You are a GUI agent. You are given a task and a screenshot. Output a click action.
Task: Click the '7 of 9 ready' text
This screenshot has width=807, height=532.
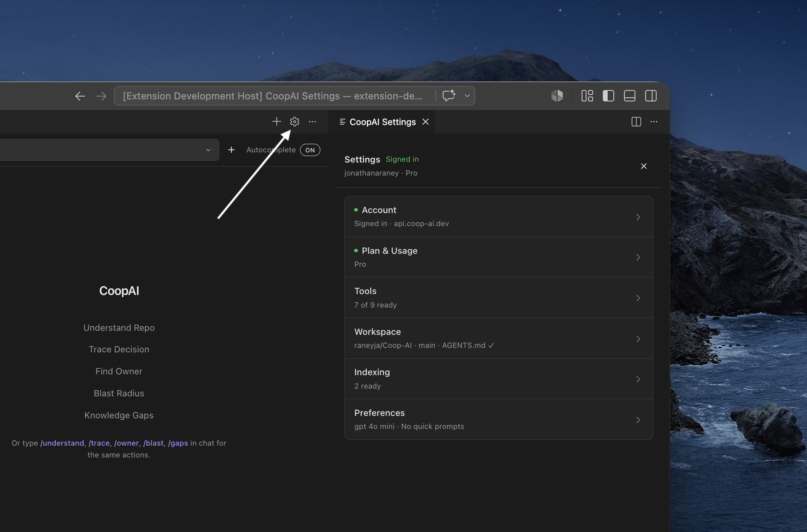pyautogui.click(x=375, y=305)
